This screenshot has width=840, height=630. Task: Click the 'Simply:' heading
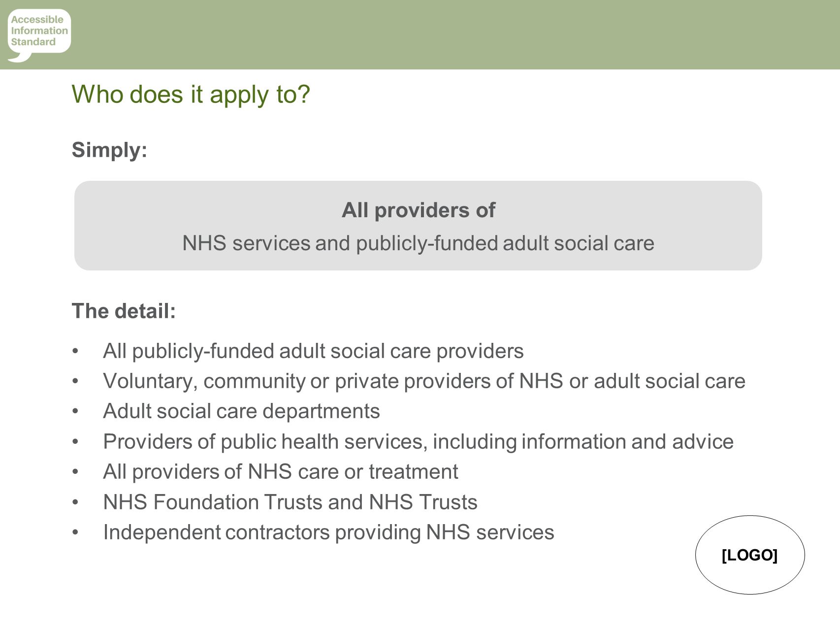(109, 150)
